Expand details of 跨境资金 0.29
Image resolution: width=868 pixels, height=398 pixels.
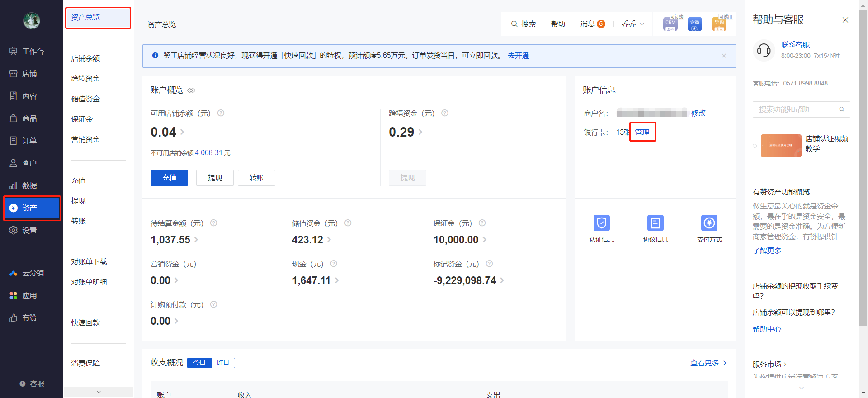click(420, 132)
